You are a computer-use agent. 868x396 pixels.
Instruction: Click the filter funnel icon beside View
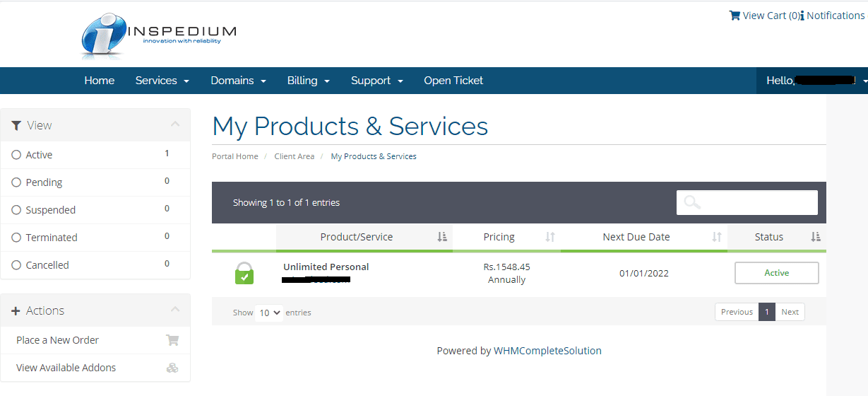pyautogui.click(x=16, y=125)
